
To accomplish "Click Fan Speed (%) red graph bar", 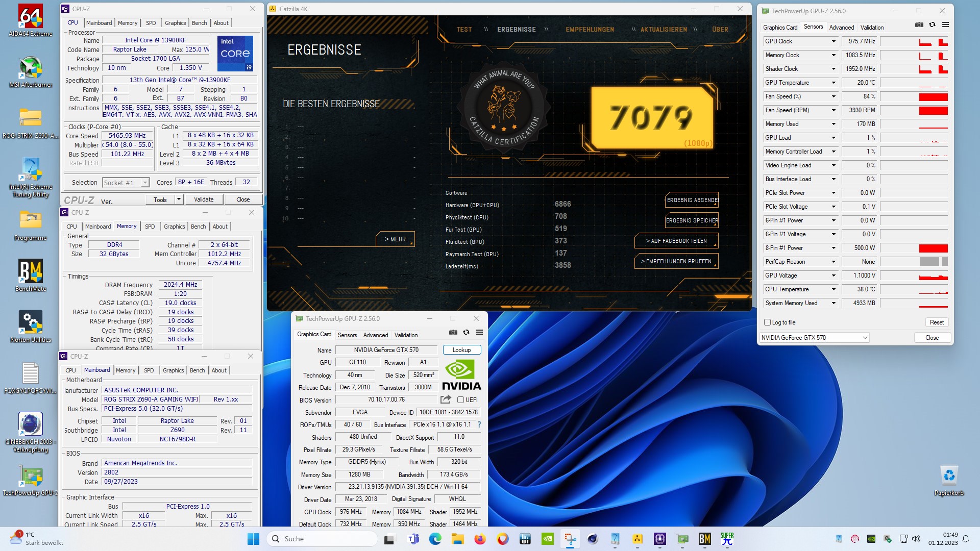I will [x=933, y=96].
